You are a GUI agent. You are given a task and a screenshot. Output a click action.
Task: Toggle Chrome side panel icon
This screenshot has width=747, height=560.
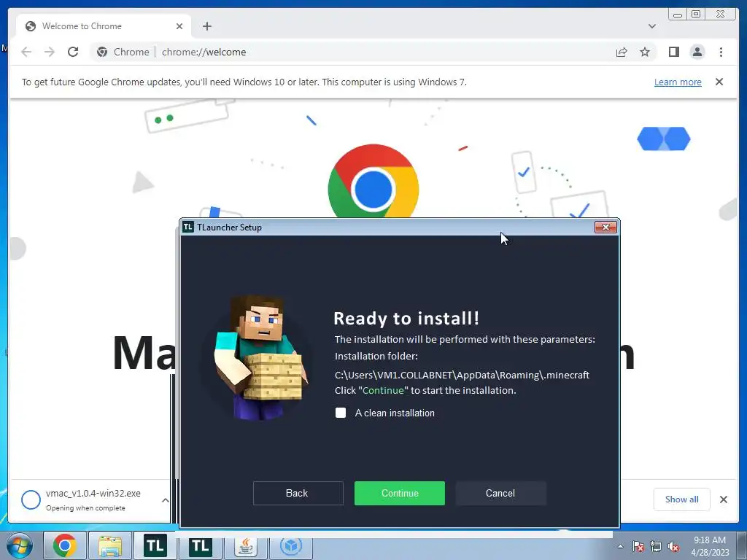coord(673,52)
